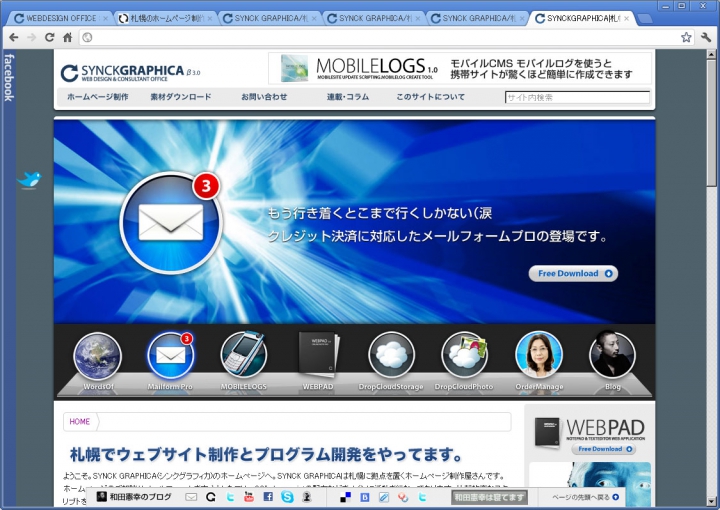Click the red circles bookmark icon in bottom bar
This screenshot has height=510, width=720.
[403, 497]
